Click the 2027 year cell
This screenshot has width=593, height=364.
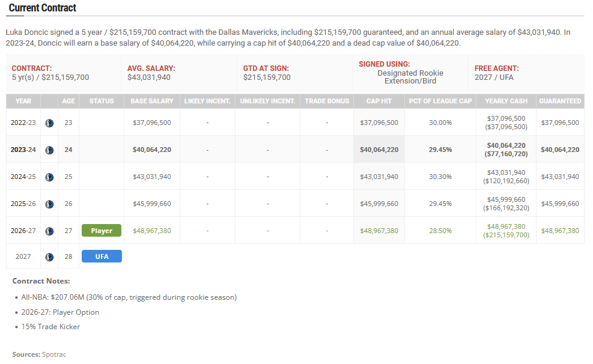pos(23,256)
